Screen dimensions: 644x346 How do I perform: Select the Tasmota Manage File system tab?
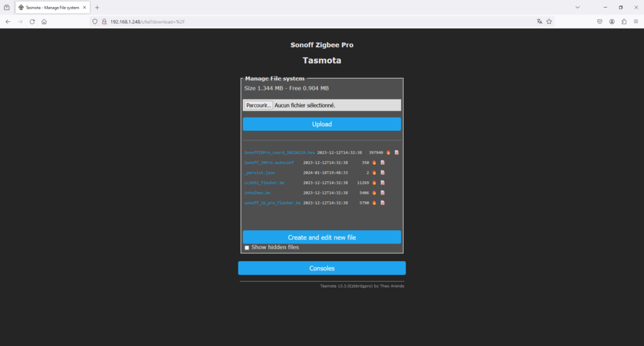(52, 8)
